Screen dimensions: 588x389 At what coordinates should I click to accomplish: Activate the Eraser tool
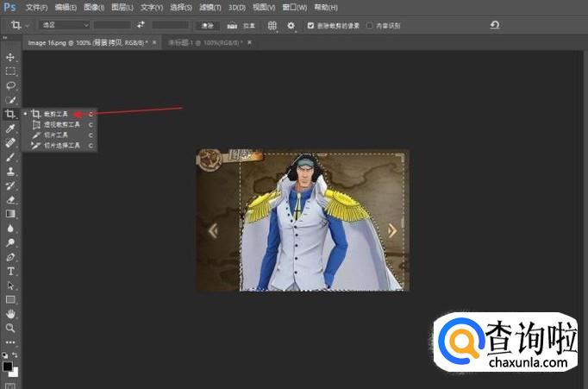click(11, 199)
